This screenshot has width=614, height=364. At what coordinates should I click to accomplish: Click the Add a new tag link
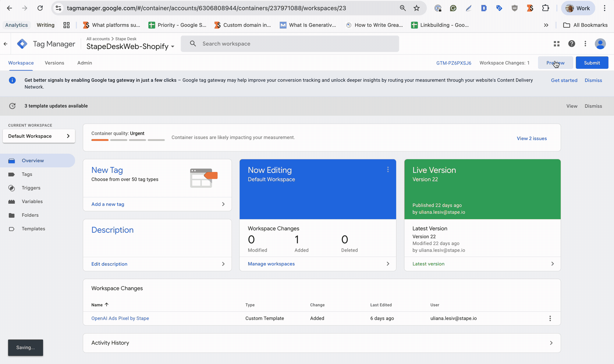pos(108,204)
